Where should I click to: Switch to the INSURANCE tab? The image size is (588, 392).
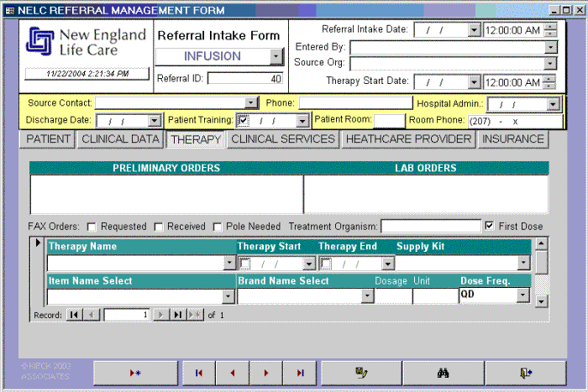(513, 139)
